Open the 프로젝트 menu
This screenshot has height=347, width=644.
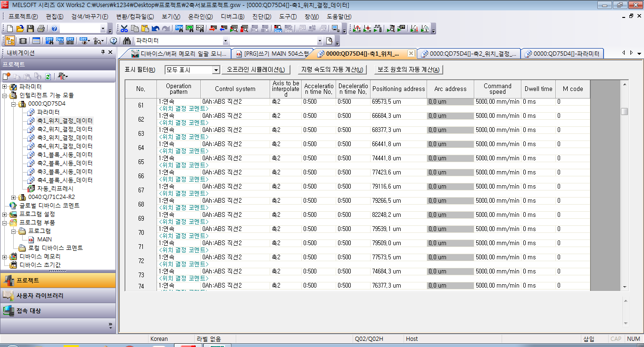click(x=23, y=17)
